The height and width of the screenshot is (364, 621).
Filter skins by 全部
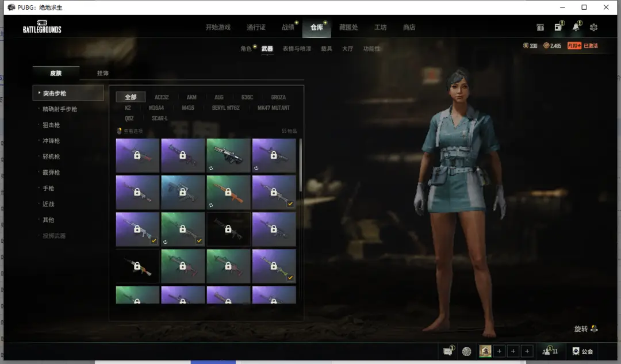pyautogui.click(x=131, y=97)
